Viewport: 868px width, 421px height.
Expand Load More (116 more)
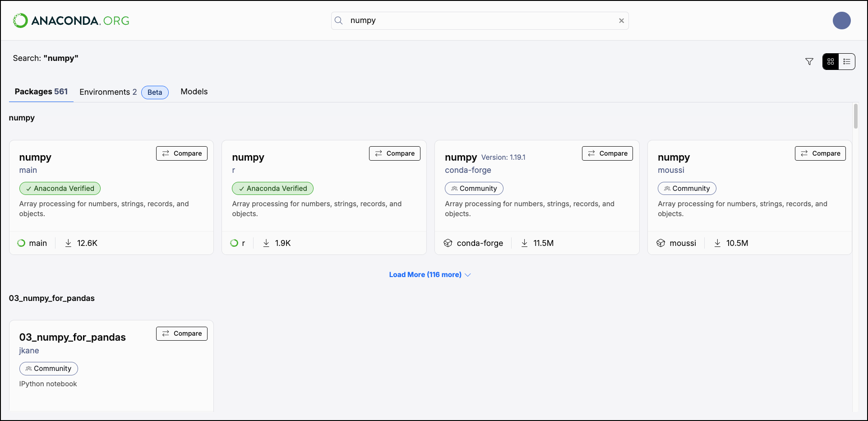pos(430,275)
